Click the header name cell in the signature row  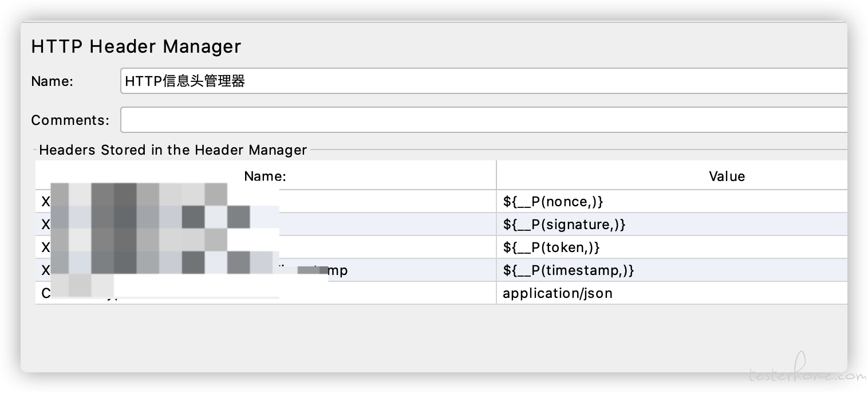266,225
